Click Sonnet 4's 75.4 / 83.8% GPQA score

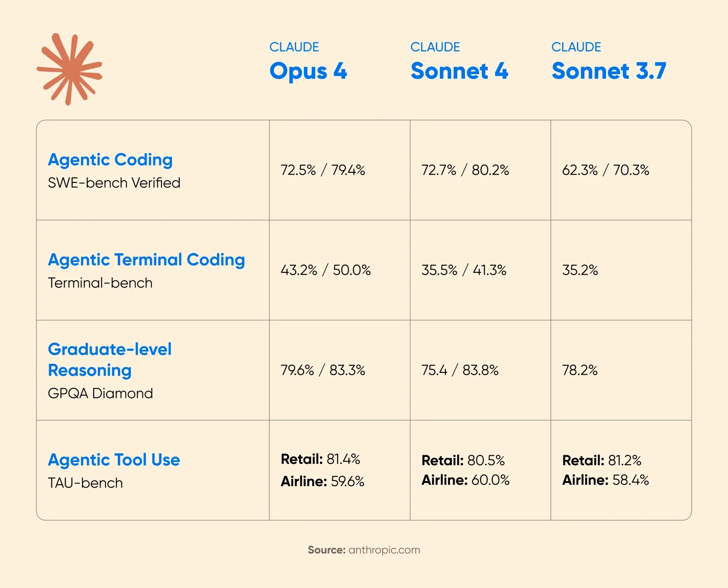pyautogui.click(x=460, y=370)
